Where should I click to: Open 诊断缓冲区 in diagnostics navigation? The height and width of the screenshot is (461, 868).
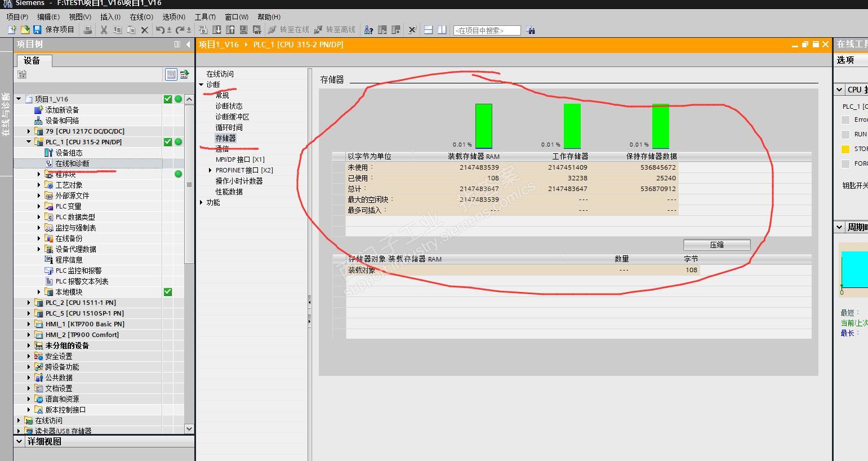(232, 117)
